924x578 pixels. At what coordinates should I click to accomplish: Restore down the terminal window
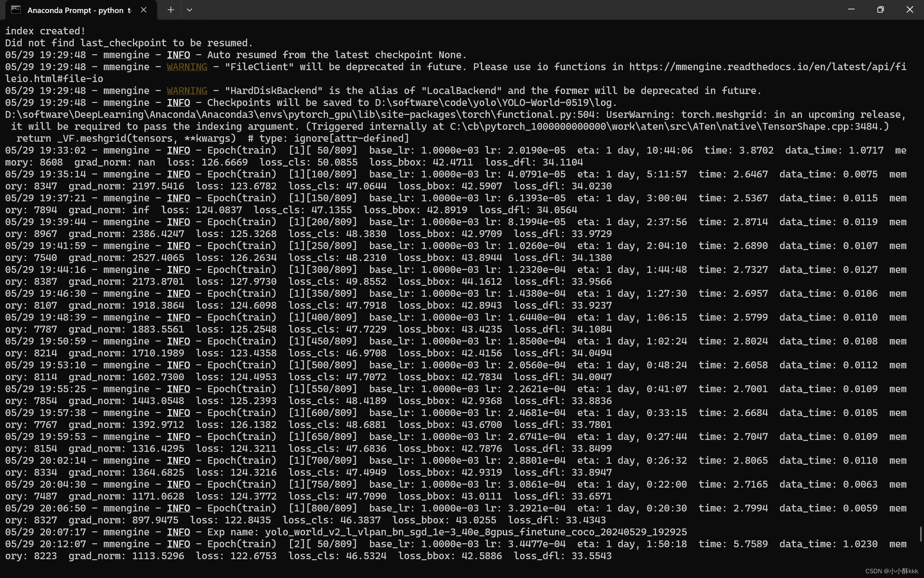[880, 9]
